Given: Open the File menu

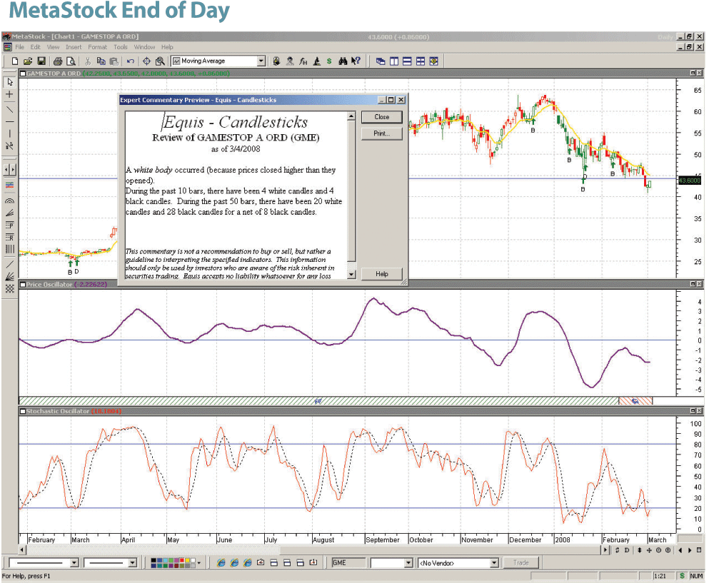Looking at the screenshot, I should click(x=19, y=47).
